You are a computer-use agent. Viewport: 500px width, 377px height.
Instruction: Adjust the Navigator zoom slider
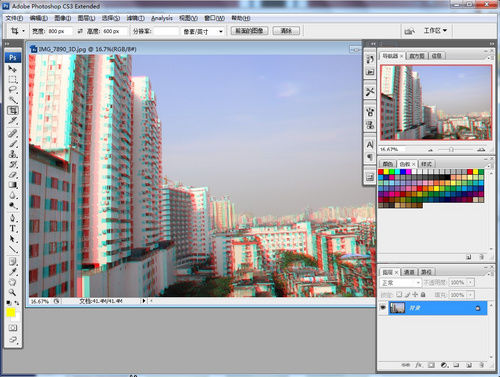451,150
